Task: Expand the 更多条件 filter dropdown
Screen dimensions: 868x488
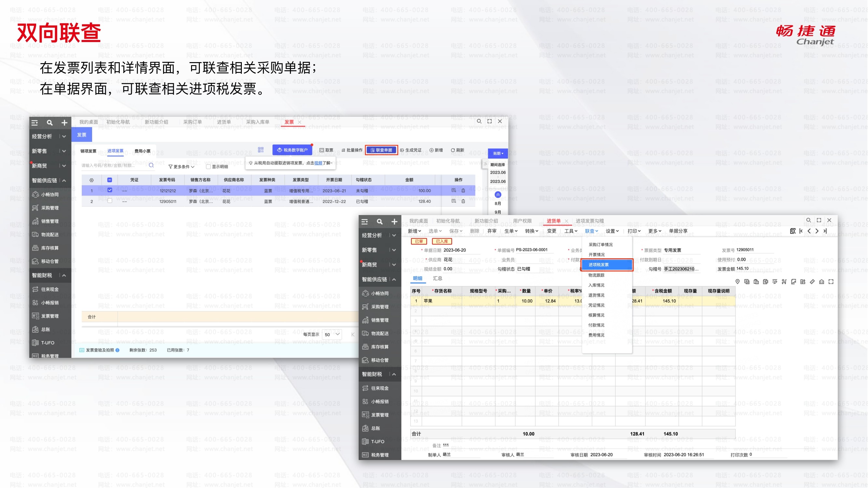Action: pos(181,167)
